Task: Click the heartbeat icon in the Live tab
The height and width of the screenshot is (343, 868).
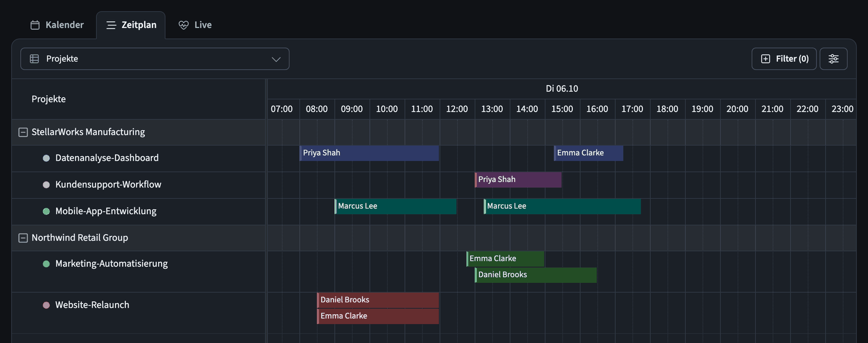Action: (184, 25)
